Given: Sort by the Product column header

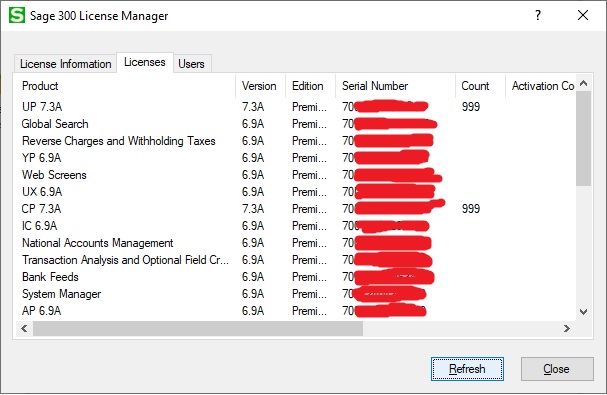Looking at the screenshot, I should pos(126,86).
